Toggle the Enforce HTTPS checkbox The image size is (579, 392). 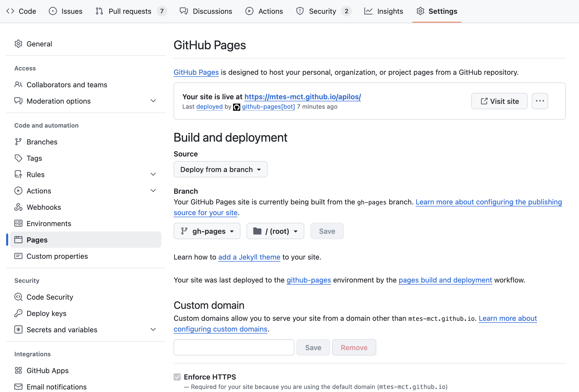pos(177,377)
